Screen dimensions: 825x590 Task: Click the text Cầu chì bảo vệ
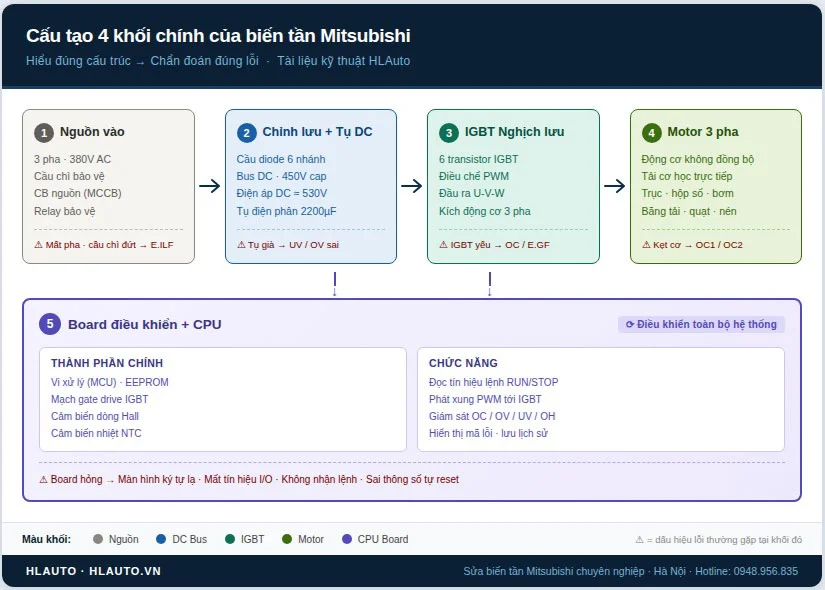pyautogui.click(x=69, y=176)
